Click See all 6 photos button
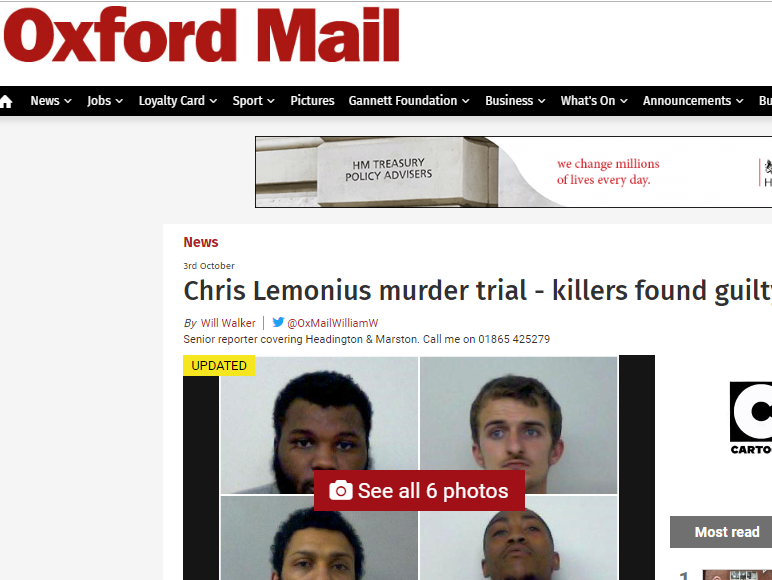The width and height of the screenshot is (772, 580). click(419, 490)
